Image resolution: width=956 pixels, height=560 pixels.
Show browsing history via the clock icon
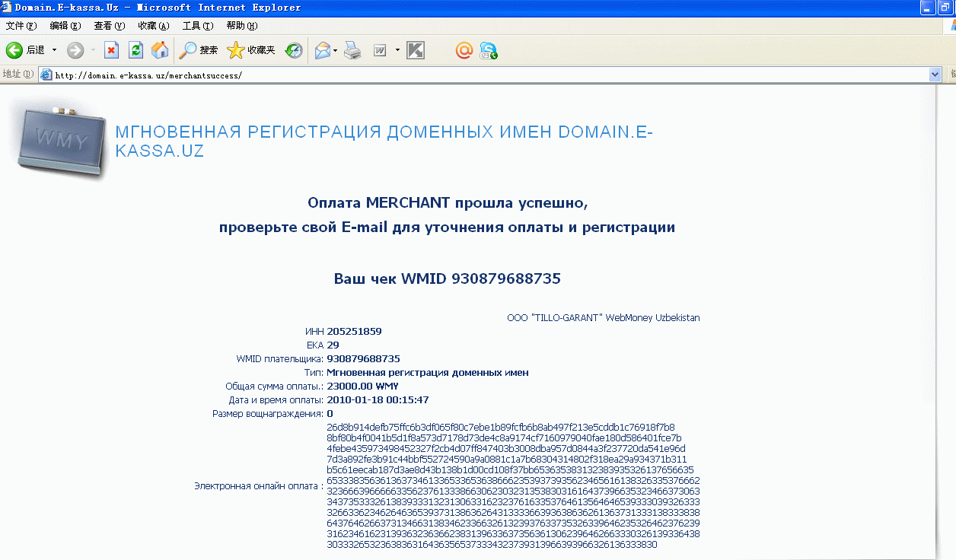pos(294,50)
